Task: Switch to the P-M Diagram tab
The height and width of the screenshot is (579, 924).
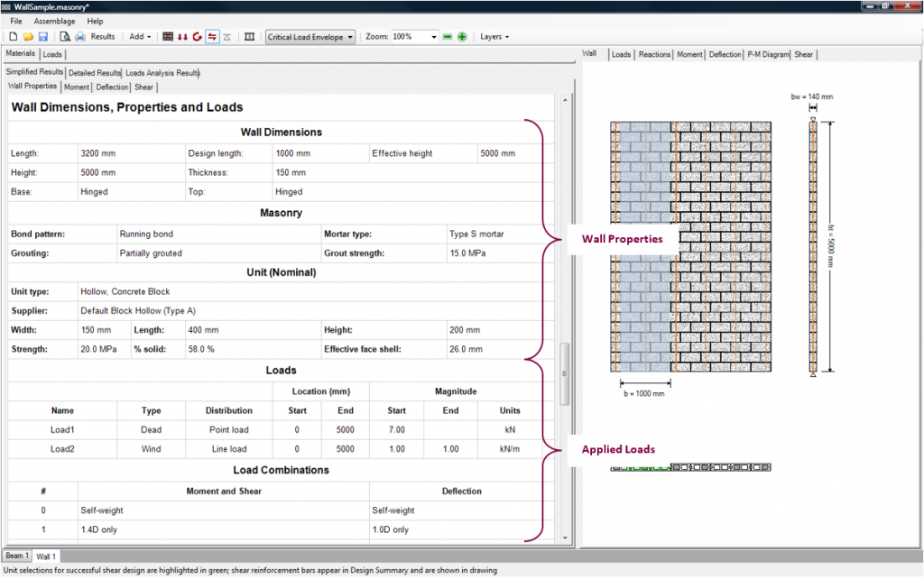Action: pos(767,55)
